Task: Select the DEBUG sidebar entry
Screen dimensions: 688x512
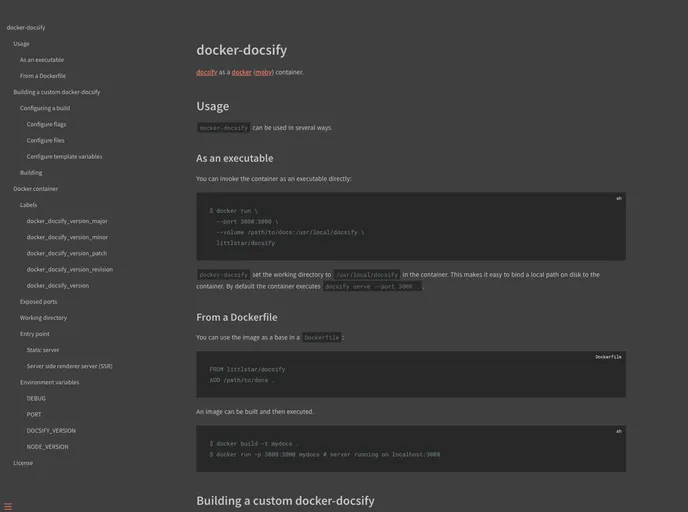Action: 36,398
